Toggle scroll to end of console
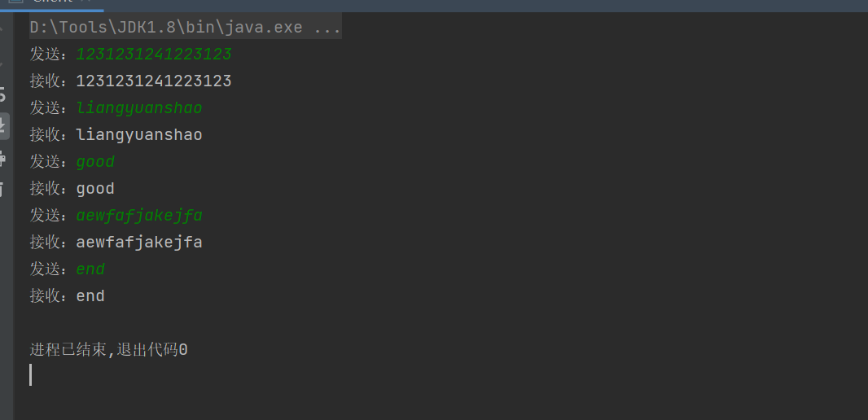Image resolution: width=868 pixels, height=420 pixels. point(2,125)
